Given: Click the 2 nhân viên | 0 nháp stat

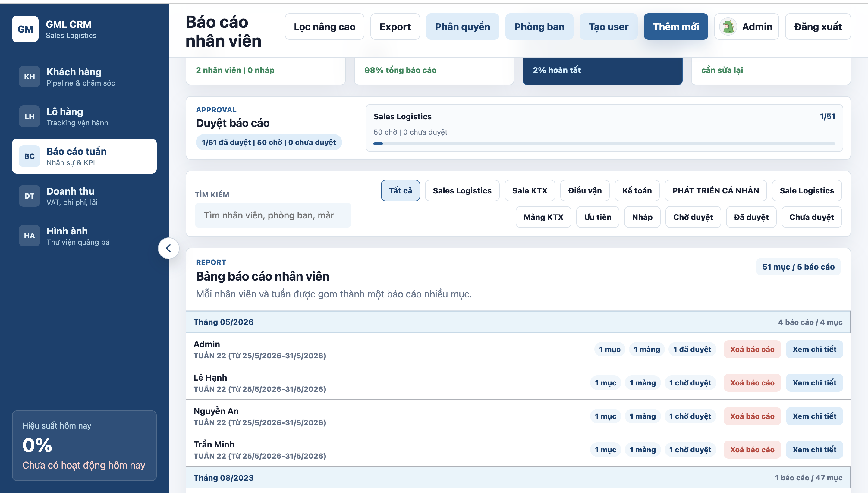Looking at the screenshot, I should click(235, 71).
